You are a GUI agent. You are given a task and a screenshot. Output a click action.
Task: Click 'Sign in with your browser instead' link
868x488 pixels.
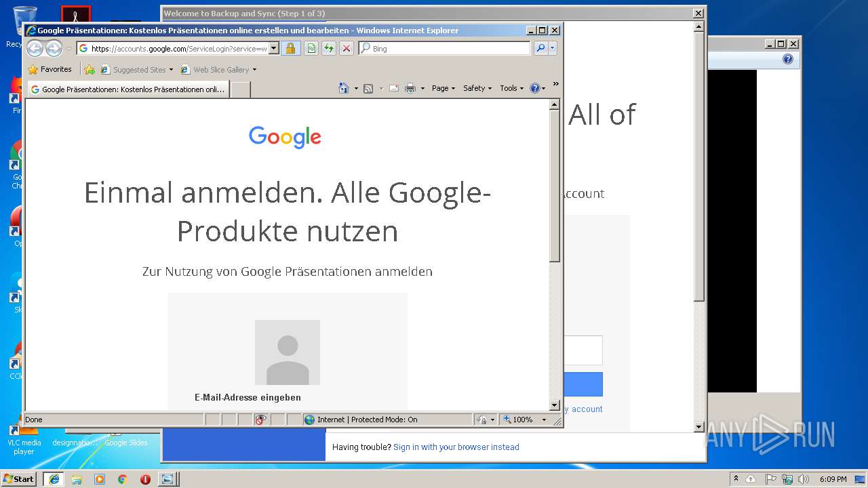[x=456, y=447]
